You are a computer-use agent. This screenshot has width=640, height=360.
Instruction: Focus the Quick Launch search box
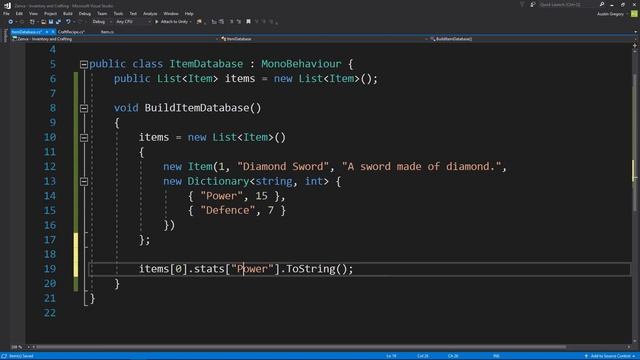pyautogui.click(x=568, y=4)
